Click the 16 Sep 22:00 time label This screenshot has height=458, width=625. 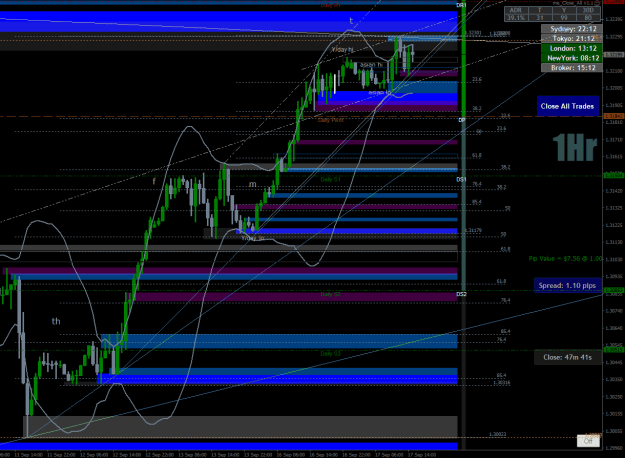coord(356,454)
